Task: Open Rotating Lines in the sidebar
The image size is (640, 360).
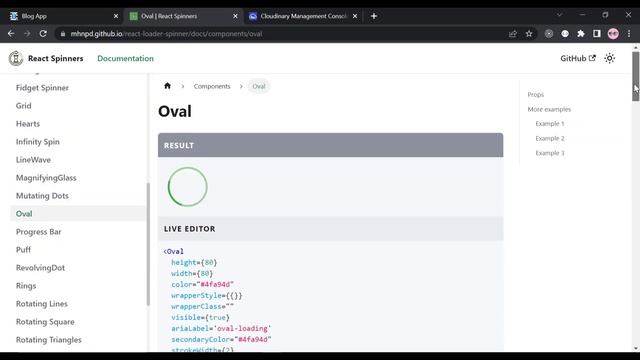Action: (42, 304)
